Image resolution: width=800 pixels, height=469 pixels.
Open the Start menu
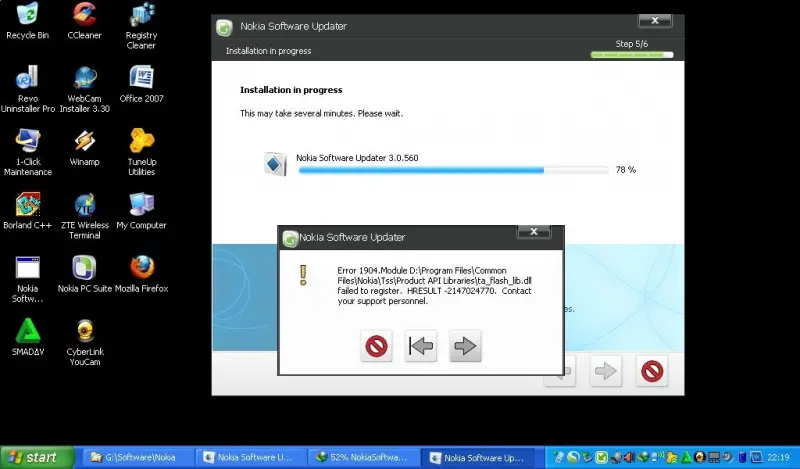pyautogui.click(x=37, y=457)
